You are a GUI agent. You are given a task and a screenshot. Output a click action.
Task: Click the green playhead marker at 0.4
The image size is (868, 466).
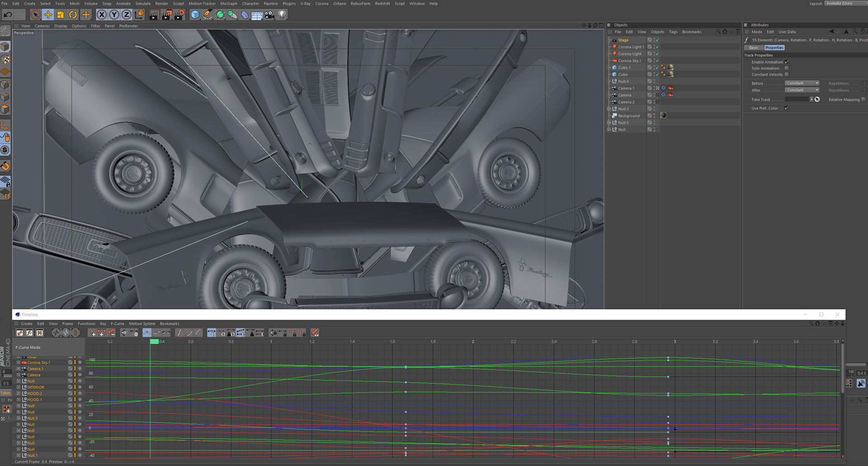point(155,342)
